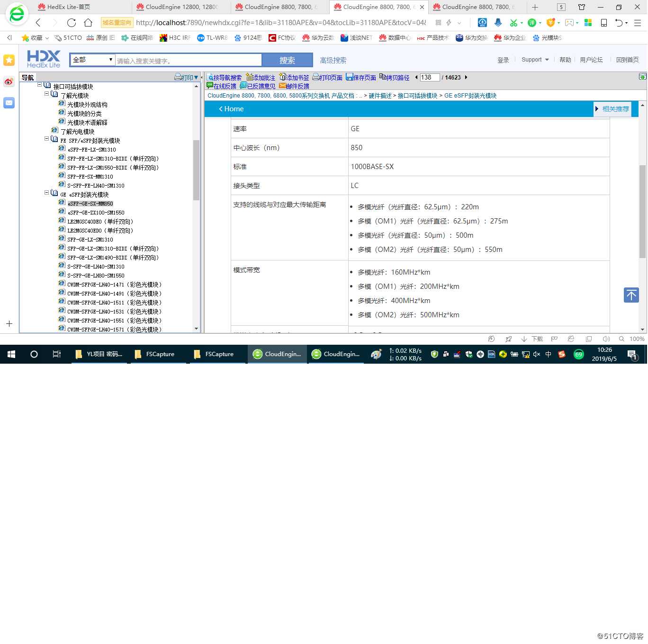The width and height of the screenshot is (648, 644).
Task: Collapse the 接口可插拔模块 tree node
Action: coord(40,85)
